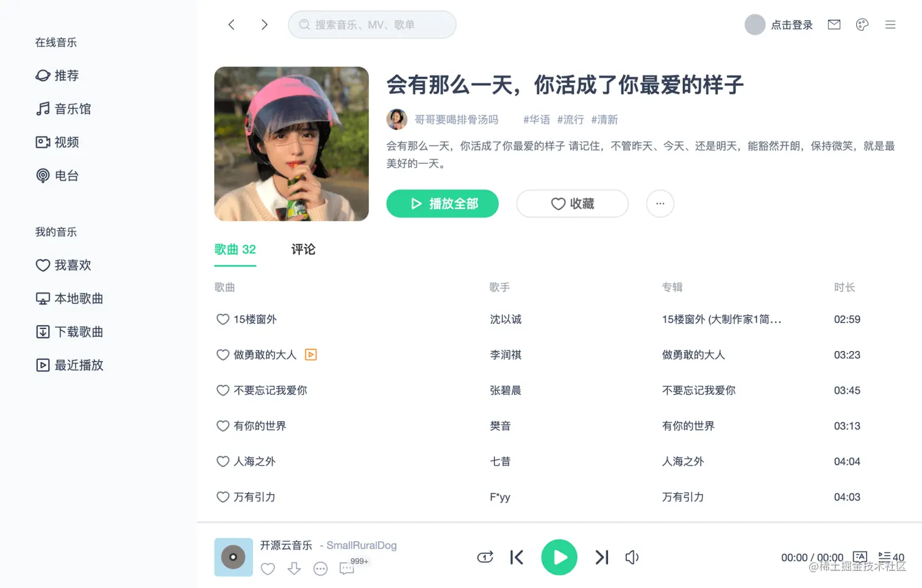The height and width of the screenshot is (588, 922).
Task: Open the hamburger main menu
Action: coord(890,24)
